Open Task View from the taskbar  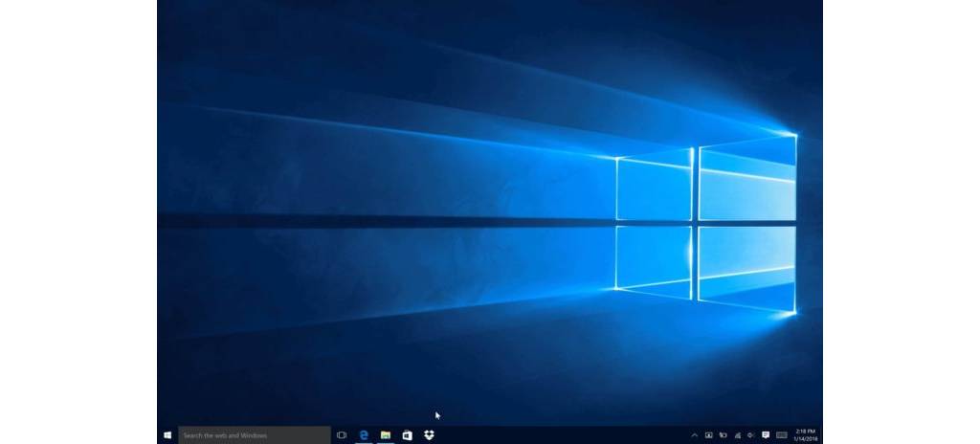coord(342,435)
